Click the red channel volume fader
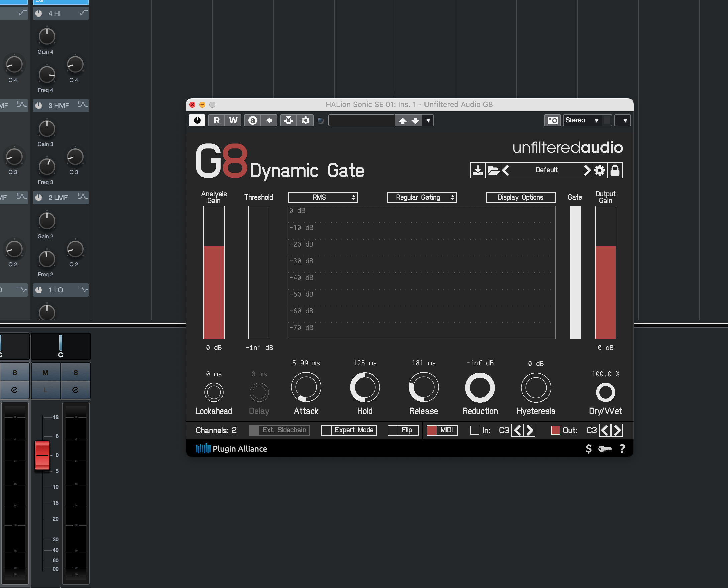This screenshot has height=588, width=728. click(x=42, y=455)
